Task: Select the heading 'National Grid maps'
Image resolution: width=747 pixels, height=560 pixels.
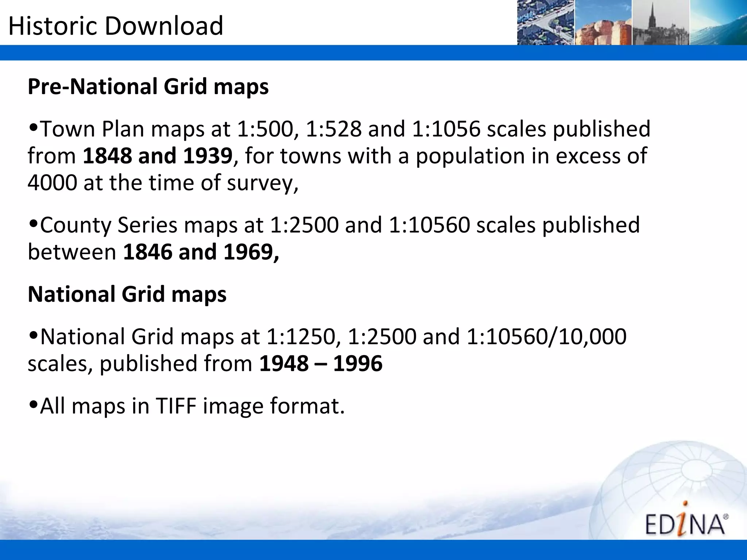Action: (127, 294)
